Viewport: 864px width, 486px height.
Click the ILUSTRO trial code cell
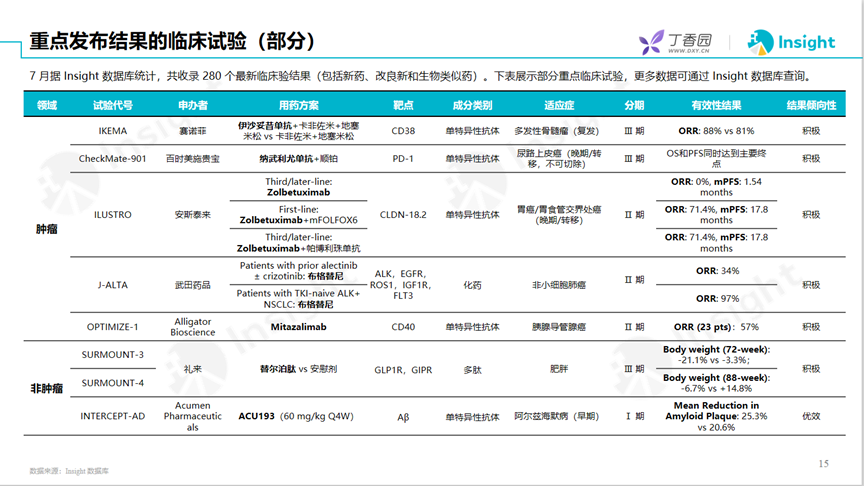[112, 215]
